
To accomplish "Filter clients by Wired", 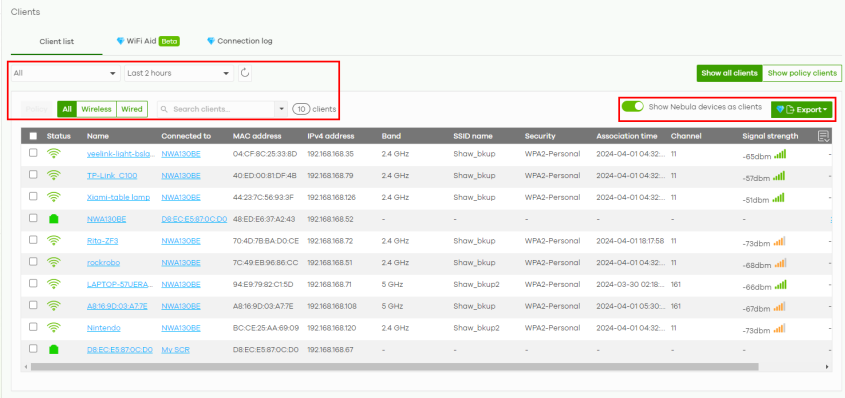I will (132, 109).
